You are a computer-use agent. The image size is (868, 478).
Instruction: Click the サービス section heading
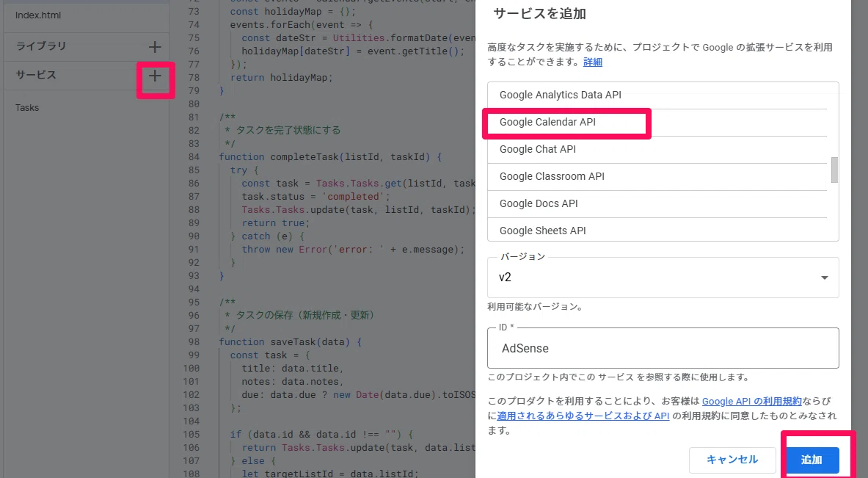(36, 76)
